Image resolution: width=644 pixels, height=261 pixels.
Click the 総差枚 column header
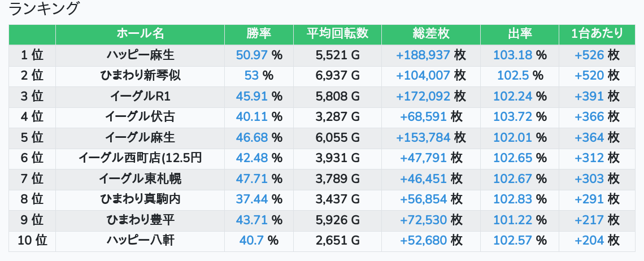[431, 34]
